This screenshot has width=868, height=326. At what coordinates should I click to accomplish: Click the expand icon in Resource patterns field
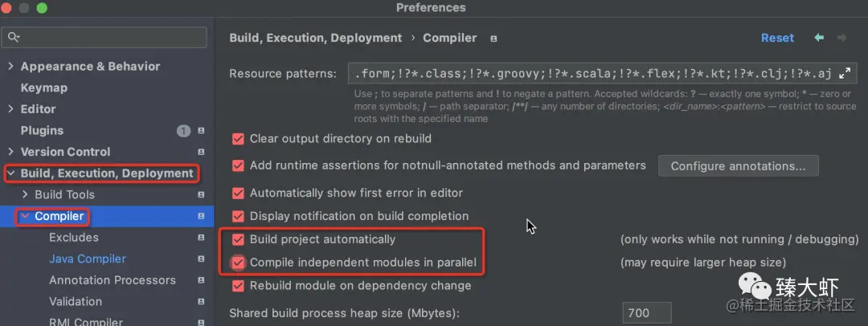845,73
